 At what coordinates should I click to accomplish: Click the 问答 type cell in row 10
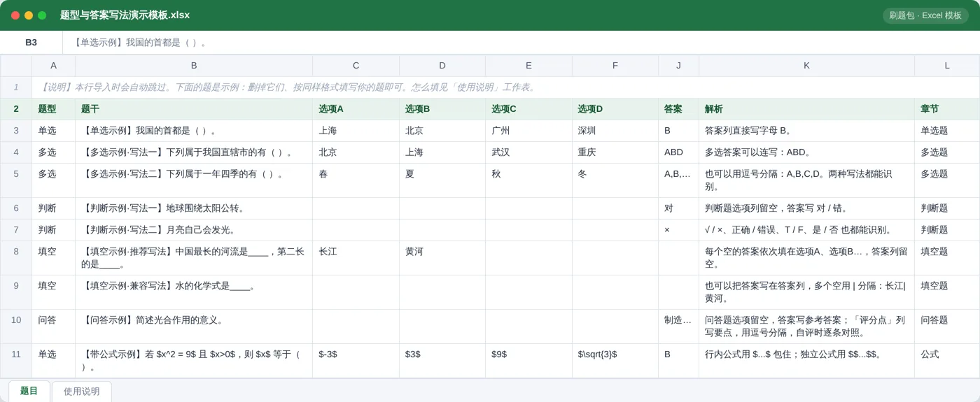coord(53,326)
